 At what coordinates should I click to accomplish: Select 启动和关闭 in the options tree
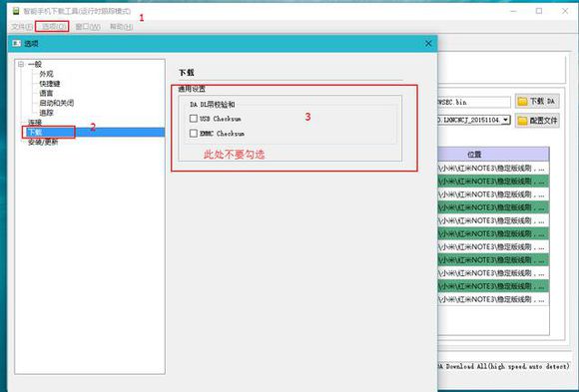click(x=57, y=103)
